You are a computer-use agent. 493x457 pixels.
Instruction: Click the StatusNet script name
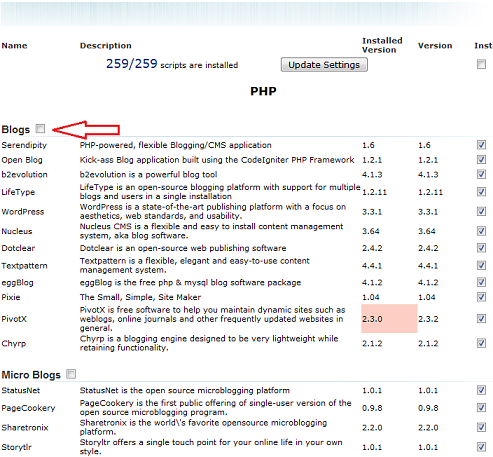pos(21,391)
